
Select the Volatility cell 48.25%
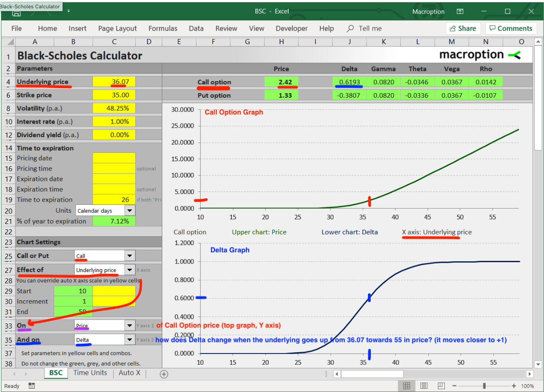pos(114,108)
